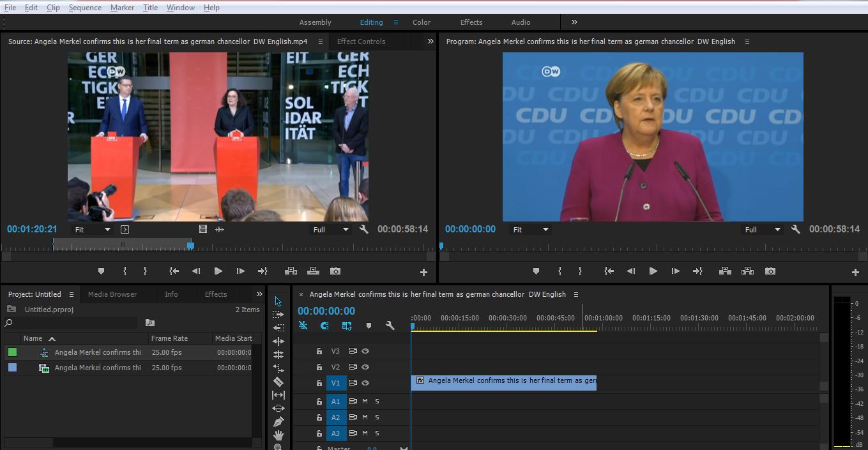
Task: Select the Track Select Backward tool
Action: coord(278,327)
